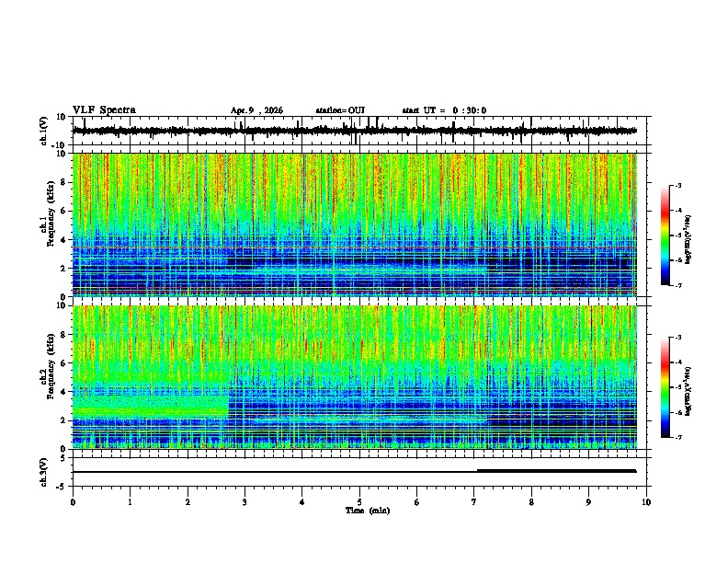Click time axis tick label "8"

[x=531, y=502]
